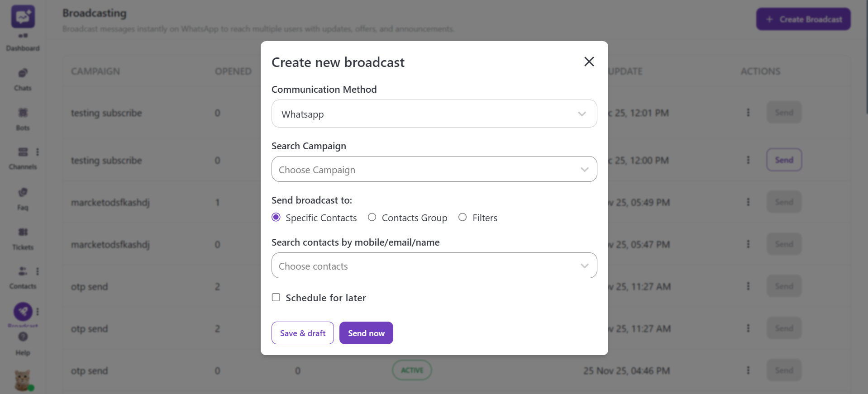Click the cat avatar with green status dot
The width and height of the screenshot is (868, 394).
click(x=23, y=379)
